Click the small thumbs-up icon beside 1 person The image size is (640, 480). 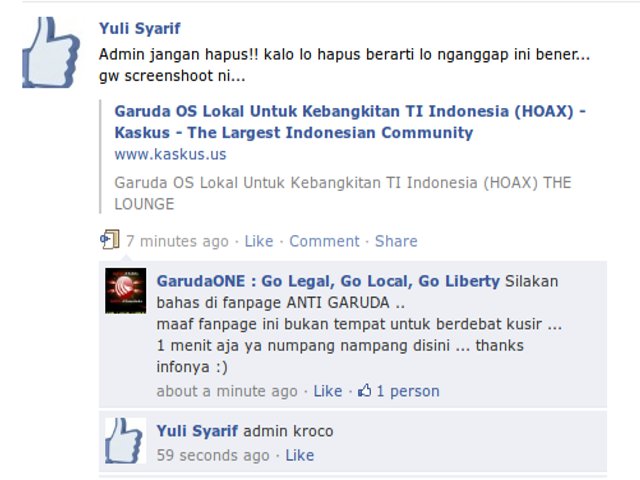(364, 391)
